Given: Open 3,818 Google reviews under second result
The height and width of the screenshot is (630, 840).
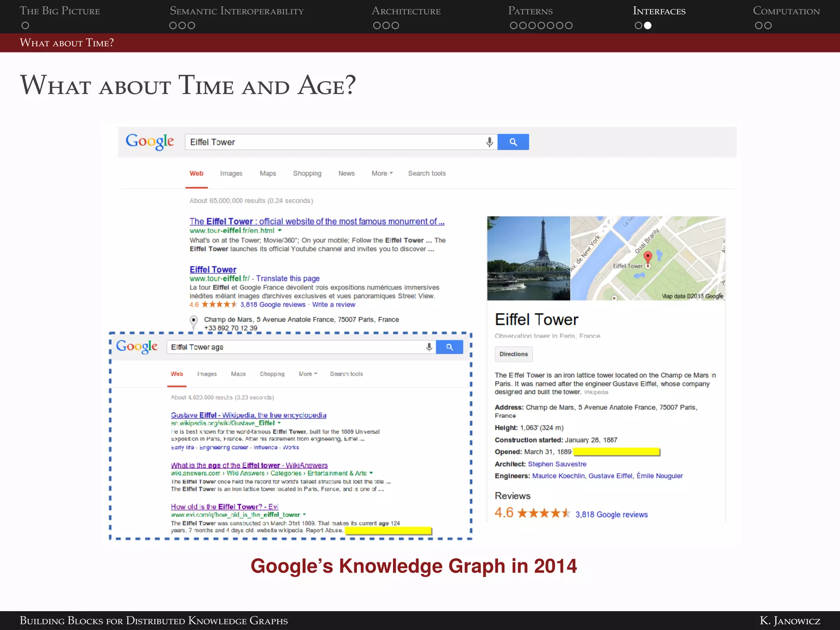Looking at the screenshot, I should pos(273,305).
